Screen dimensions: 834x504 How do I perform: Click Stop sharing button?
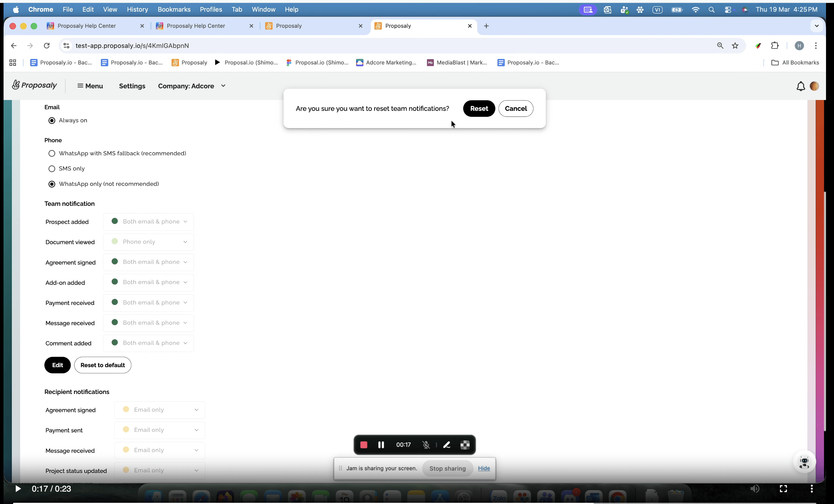coord(447,469)
